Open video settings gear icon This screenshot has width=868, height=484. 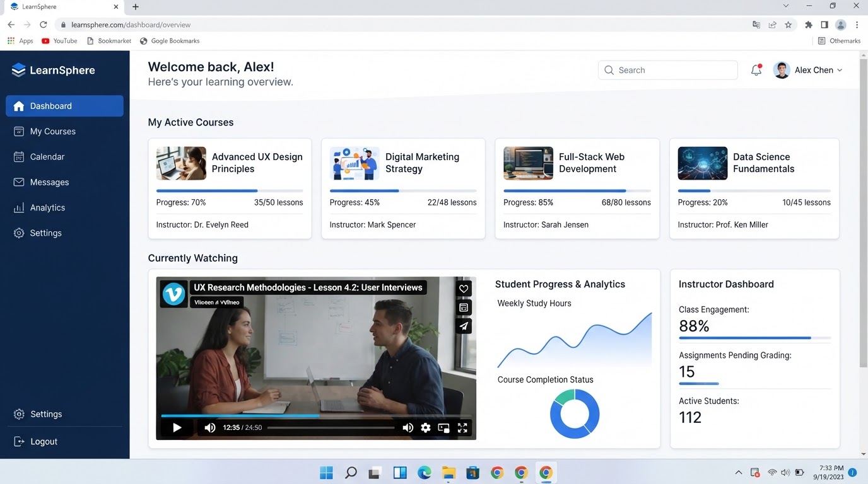pos(426,428)
